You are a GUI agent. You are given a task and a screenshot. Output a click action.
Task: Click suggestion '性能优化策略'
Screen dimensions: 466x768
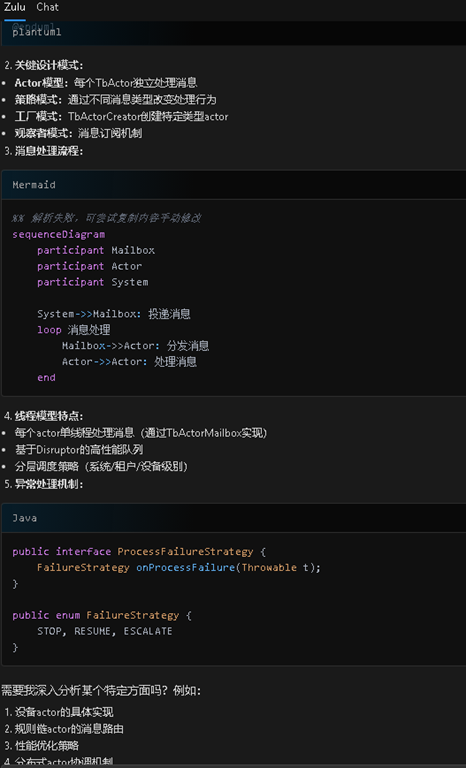(47, 745)
